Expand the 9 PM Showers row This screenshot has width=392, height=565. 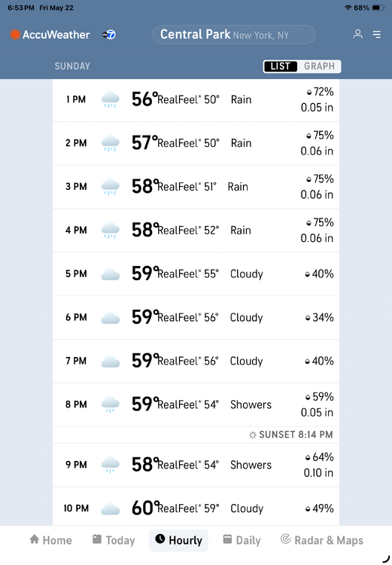[x=196, y=465]
